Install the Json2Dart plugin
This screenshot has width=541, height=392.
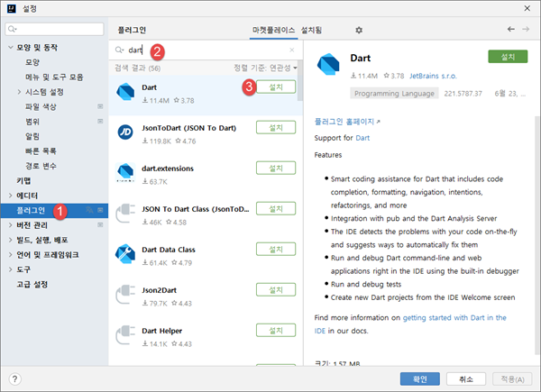[x=276, y=289]
